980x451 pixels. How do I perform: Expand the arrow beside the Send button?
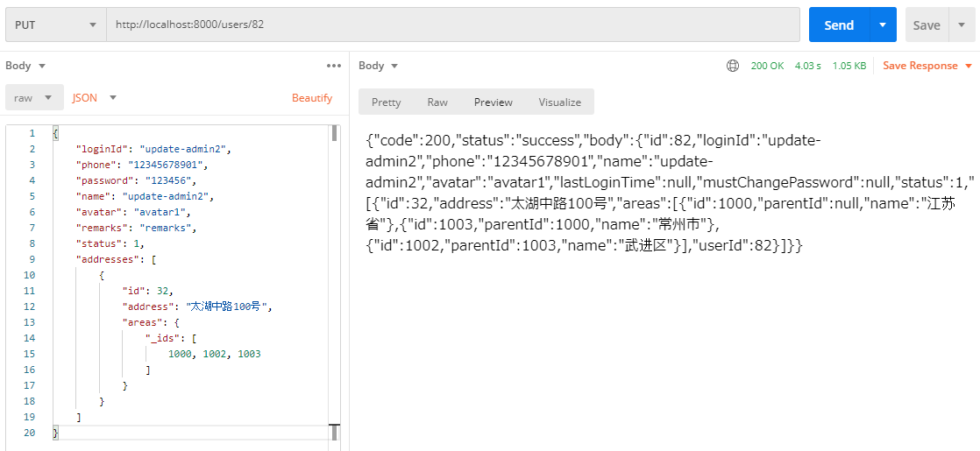[x=883, y=25]
